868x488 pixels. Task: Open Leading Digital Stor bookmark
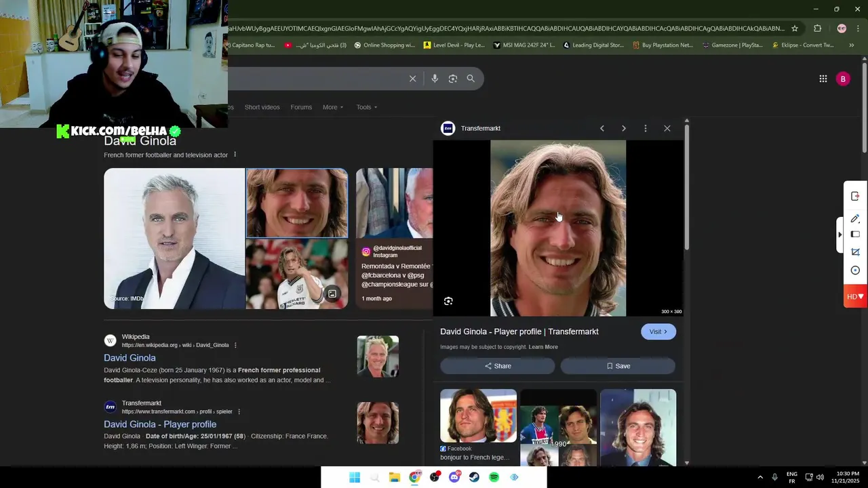coord(593,45)
